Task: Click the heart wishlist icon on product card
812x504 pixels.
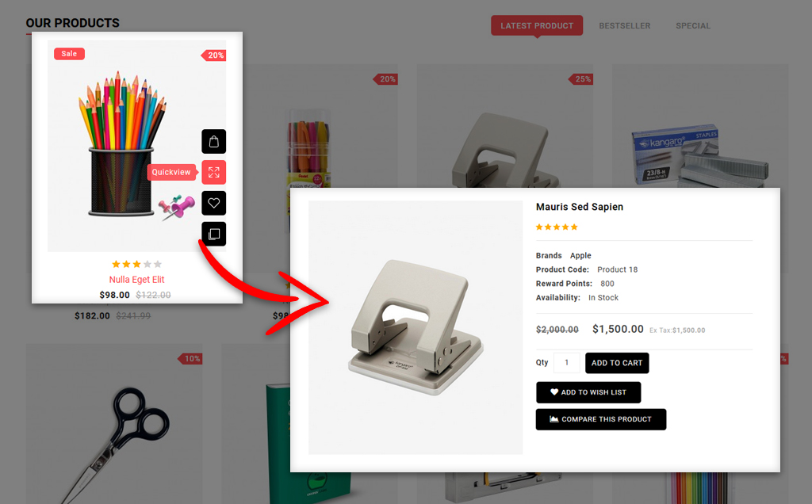Action: point(213,203)
